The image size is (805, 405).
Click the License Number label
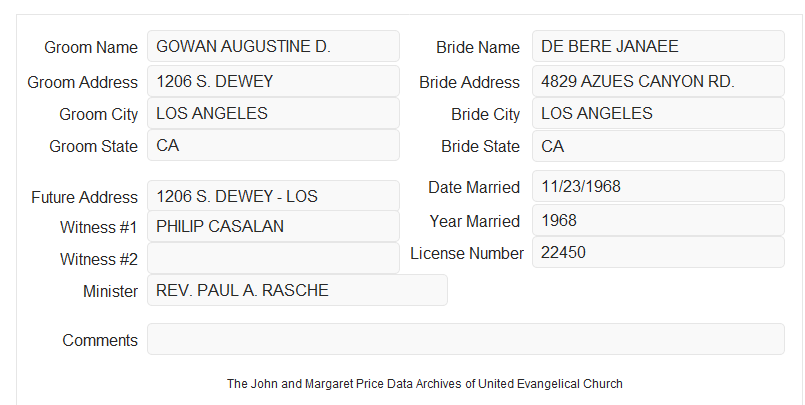(x=467, y=254)
